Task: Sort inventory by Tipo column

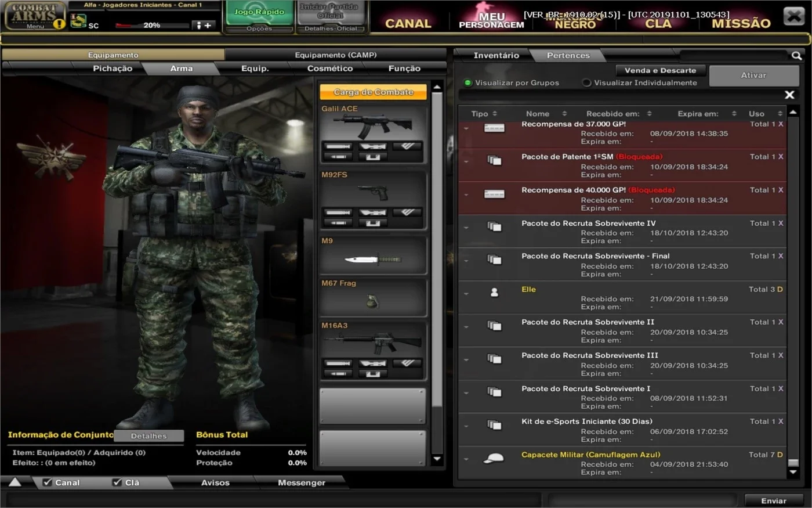Action: click(484, 114)
